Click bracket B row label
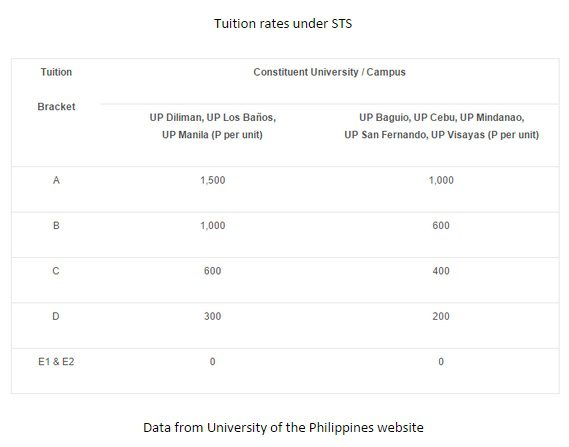Image resolution: width=569 pixels, height=447 pixels. click(56, 226)
